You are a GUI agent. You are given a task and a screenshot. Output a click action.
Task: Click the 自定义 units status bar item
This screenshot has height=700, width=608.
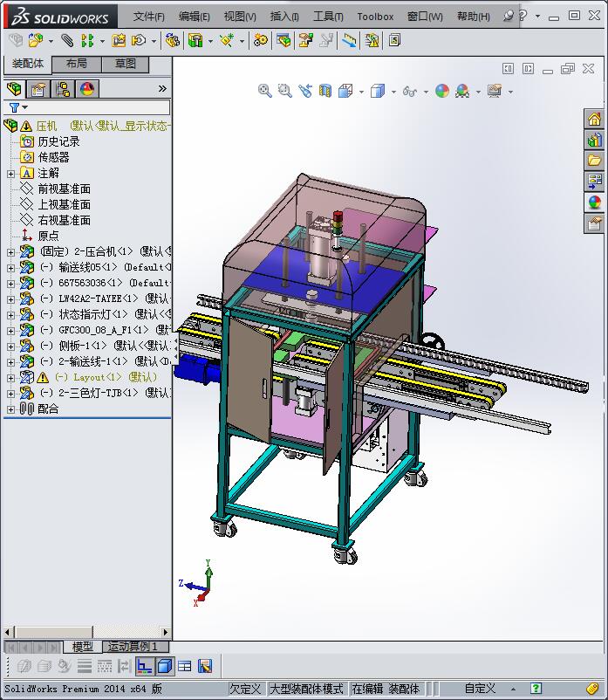(480, 689)
